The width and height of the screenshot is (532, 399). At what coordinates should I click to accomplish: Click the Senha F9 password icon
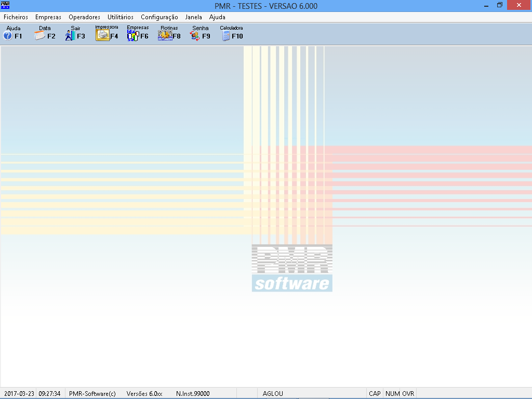[x=200, y=33]
